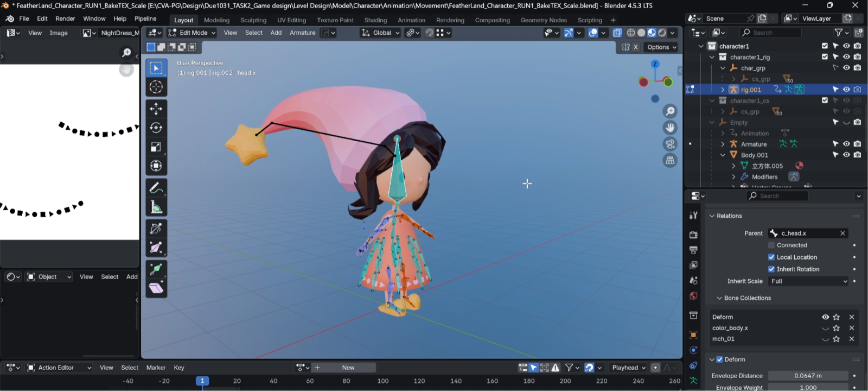
Task: Open the Armature menu in viewport
Action: pos(302,33)
